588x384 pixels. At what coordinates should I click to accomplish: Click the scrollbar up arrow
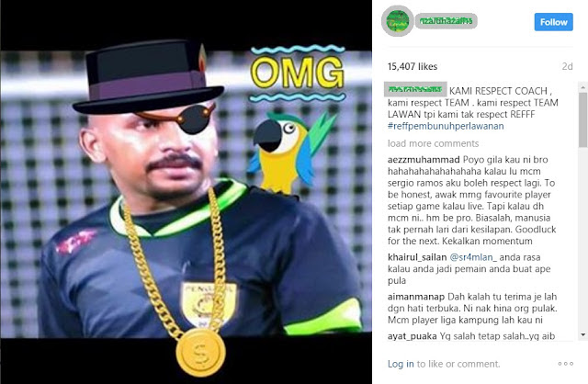click(583, 87)
